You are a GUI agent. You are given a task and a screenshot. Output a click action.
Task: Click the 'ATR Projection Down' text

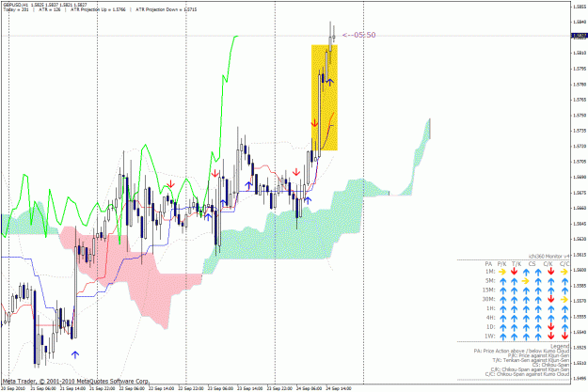[x=157, y=9]
